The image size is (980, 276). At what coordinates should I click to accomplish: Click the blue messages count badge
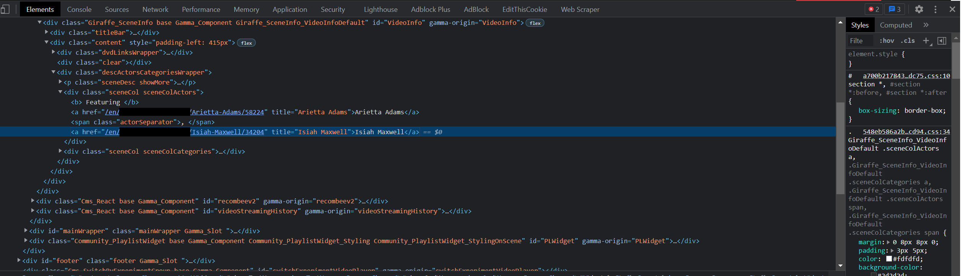[x=894, y=9]
